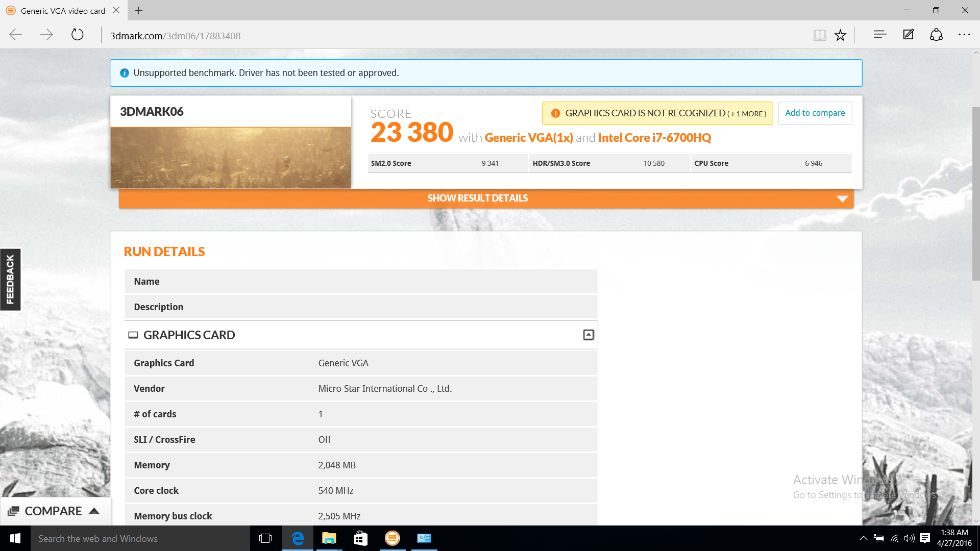Image resolution: width=980 pixels, height=551 pixels.
Task: Refresh the page with the reload icon
Action: (x=77, y=35)
